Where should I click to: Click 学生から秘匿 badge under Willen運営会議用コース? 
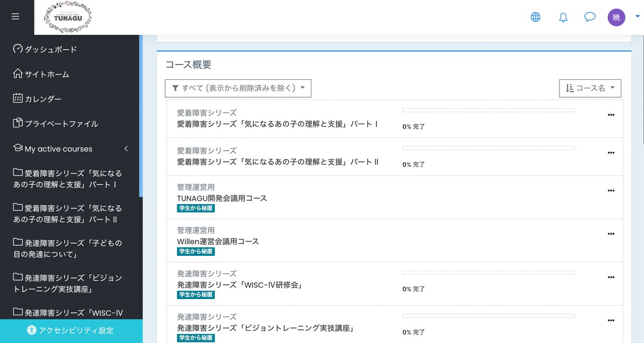196,252
